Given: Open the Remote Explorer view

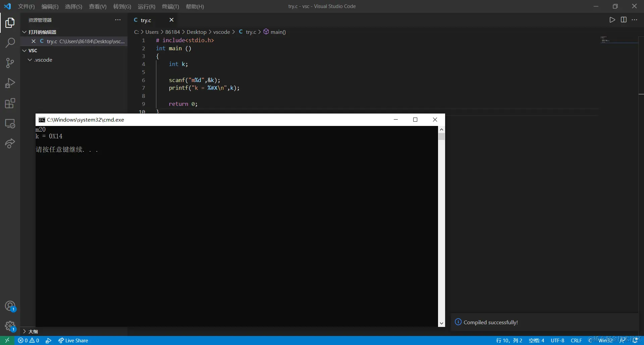Looking at the screenshot, I should tap(10, 124).
